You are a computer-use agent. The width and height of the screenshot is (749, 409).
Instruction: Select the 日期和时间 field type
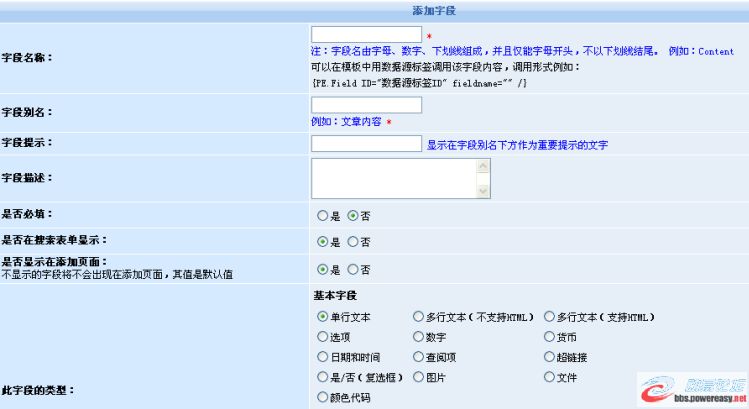coord(322,357)
